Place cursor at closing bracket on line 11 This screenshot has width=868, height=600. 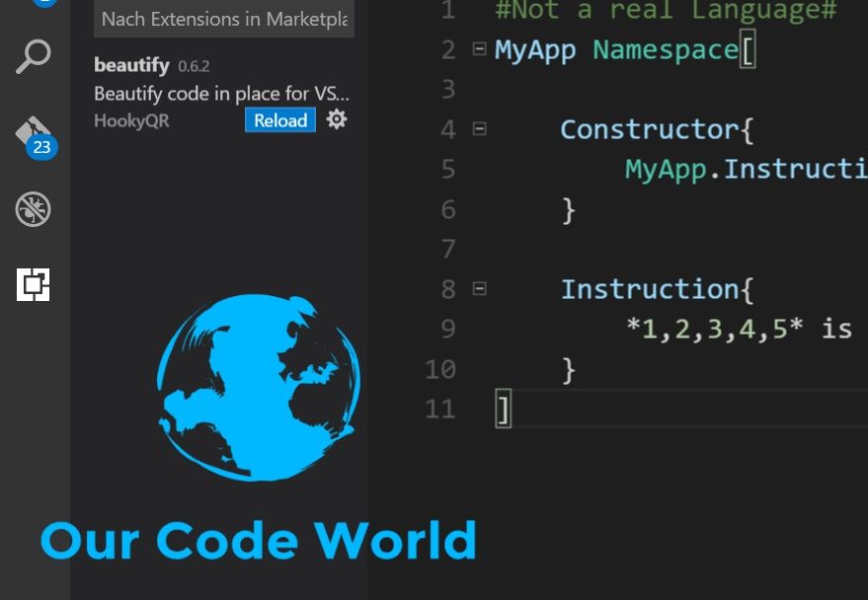click(503, 410)
